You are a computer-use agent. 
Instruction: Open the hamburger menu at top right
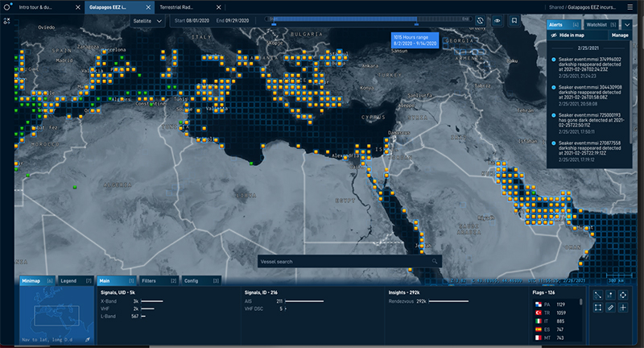(x=630, y=7)
